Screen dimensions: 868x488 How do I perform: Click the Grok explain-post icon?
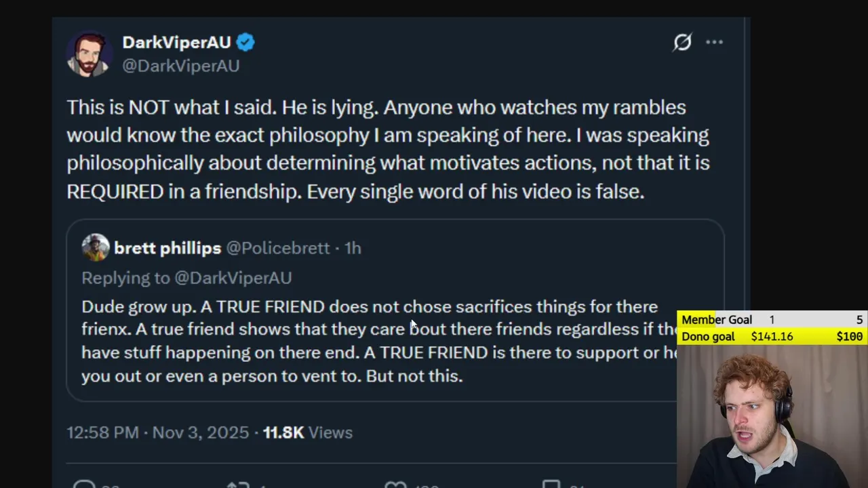point(682,42)
